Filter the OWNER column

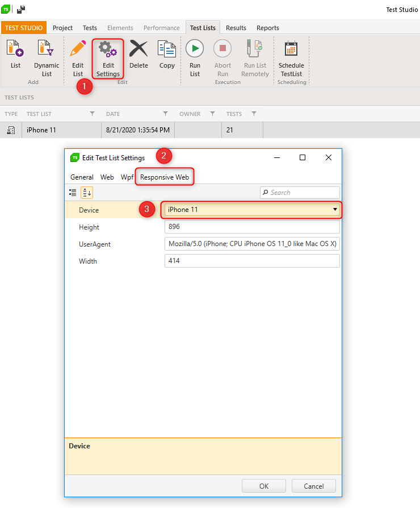click(x=213, y=114)
